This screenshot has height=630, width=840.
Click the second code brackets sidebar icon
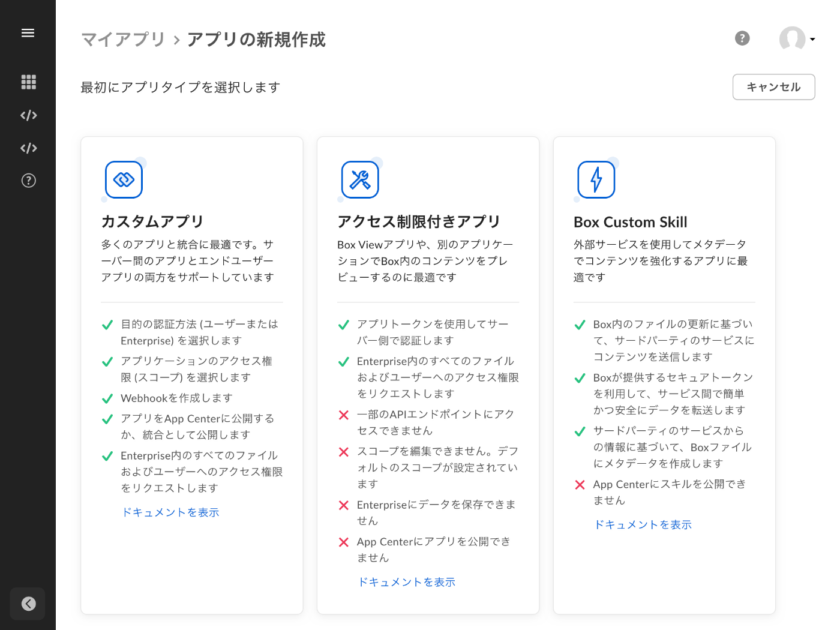click(x=28, y=148)
